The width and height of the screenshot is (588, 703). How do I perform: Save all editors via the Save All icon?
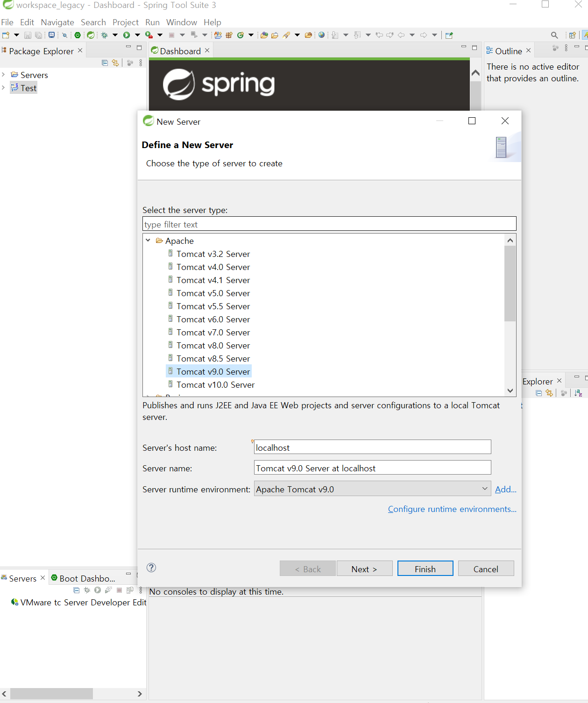click(x=39, y=35)
